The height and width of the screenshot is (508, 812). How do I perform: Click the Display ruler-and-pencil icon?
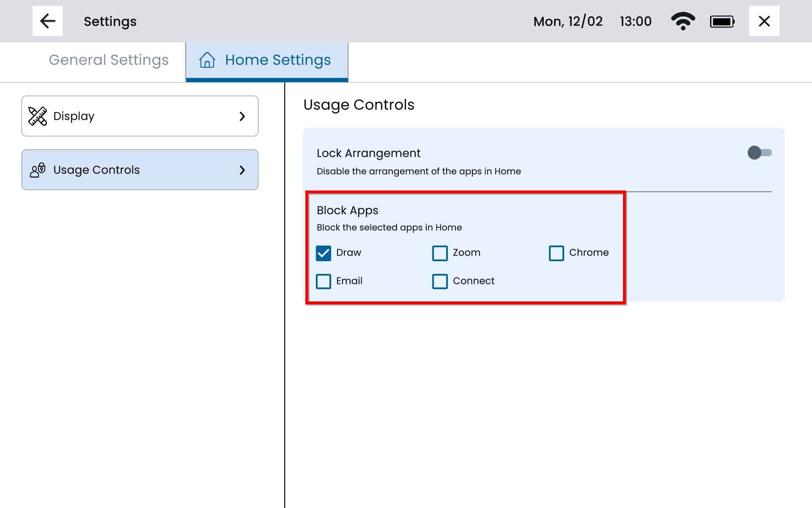(38, 116)
